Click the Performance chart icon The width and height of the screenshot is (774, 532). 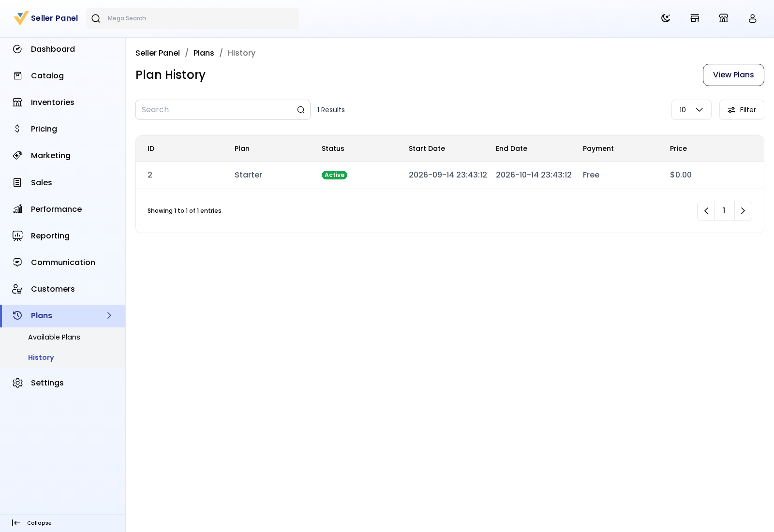coord(17,209)
